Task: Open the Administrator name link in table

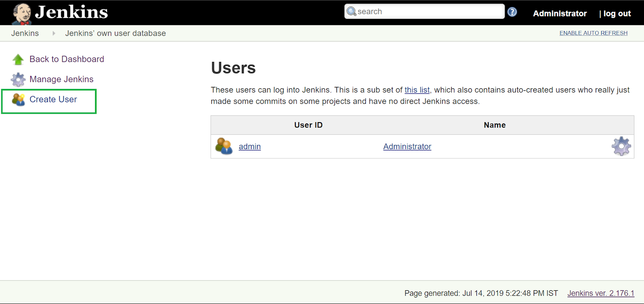Action: 407,147
